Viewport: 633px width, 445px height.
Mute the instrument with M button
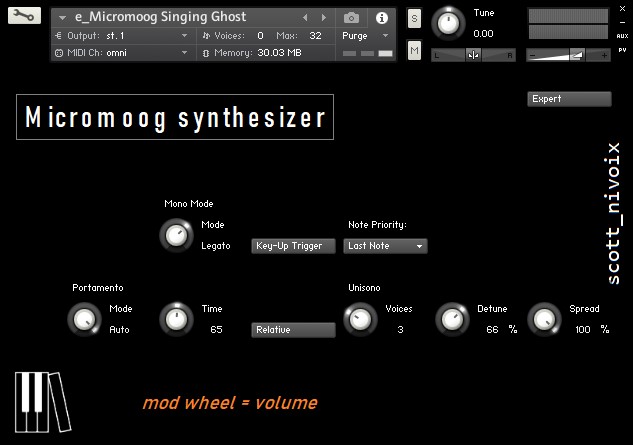414,50
